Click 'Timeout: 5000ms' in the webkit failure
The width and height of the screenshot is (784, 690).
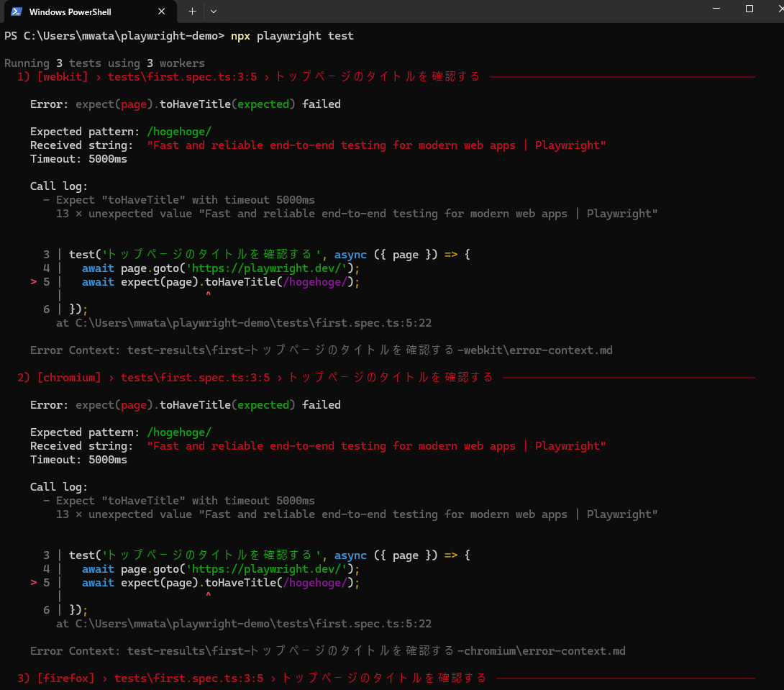click(x=78, y=159)
